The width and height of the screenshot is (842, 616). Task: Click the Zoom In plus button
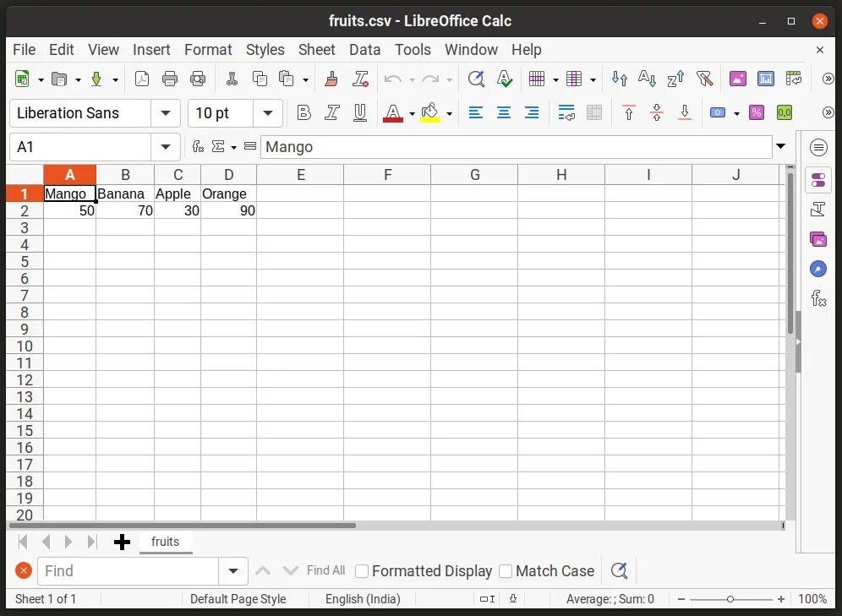pos(781,599)
